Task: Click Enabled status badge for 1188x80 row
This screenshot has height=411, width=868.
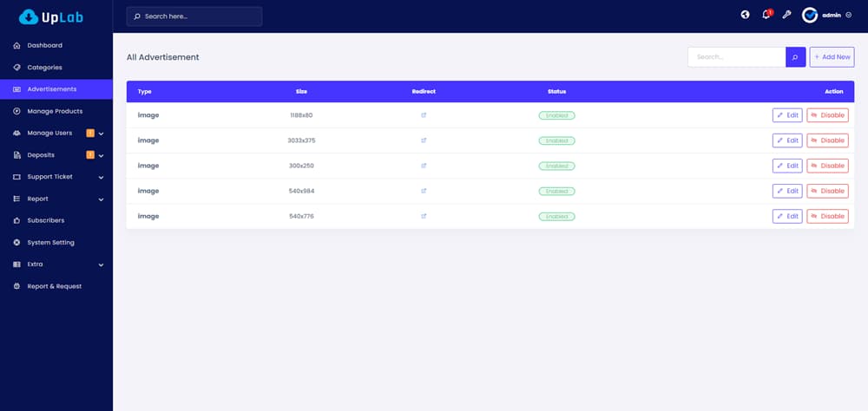Action: click(x=557, y=115)
